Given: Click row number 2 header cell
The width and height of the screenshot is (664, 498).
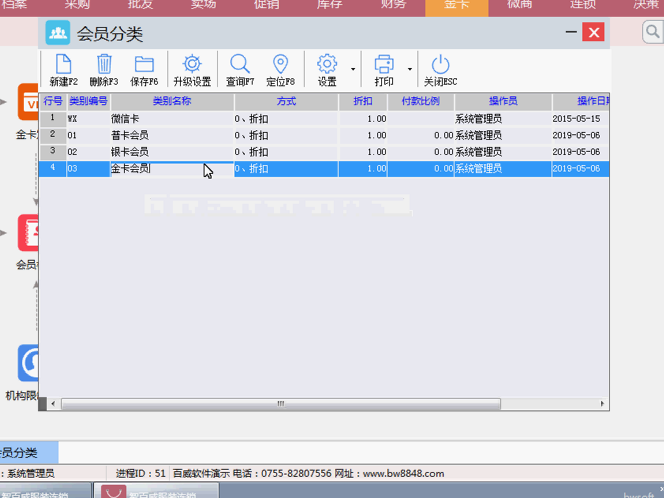Looking at the screenshot, I should pyautogui.click(x=53, y=135).
